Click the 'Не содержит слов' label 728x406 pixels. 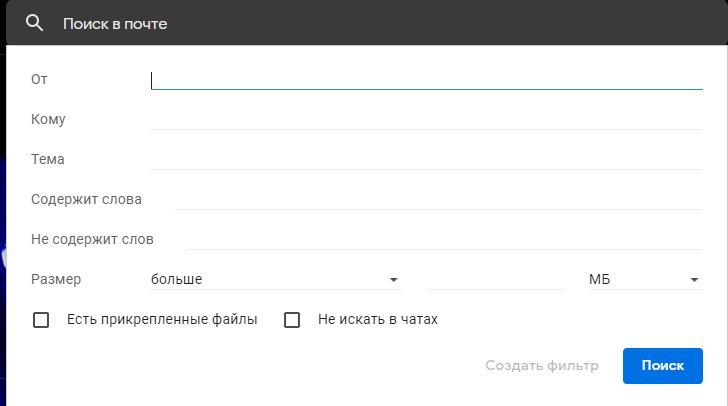(x=92, y=239)
